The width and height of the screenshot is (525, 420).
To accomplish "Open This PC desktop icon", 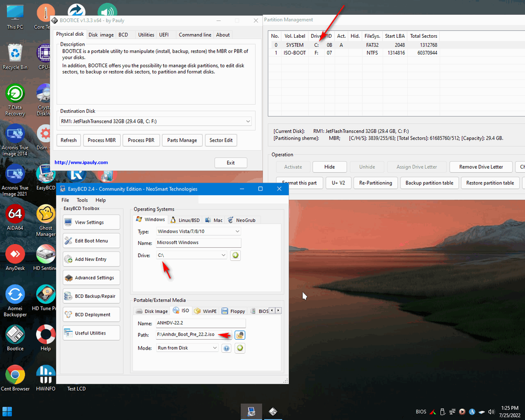I will pos(15,17).
